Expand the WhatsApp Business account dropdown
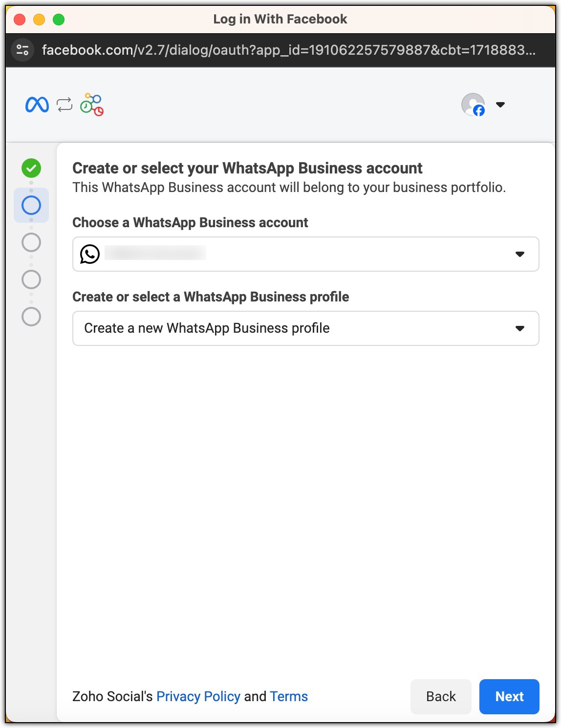The image size is (561, 728). pyautogui.click(x=306, y=254)
